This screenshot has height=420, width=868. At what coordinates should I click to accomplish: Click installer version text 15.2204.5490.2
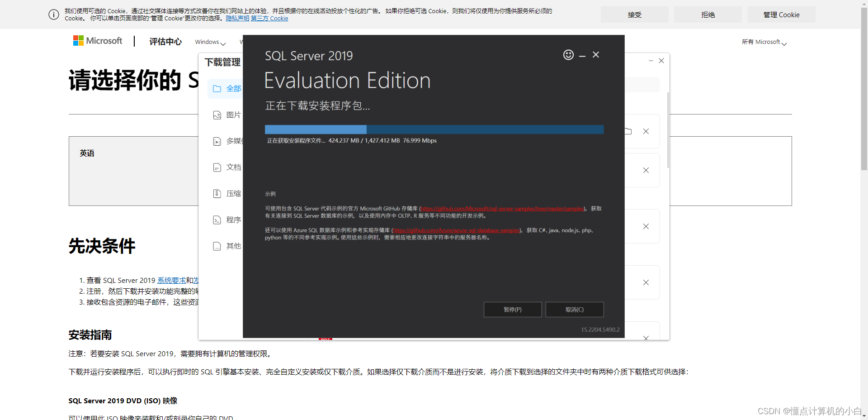(600, 330)
